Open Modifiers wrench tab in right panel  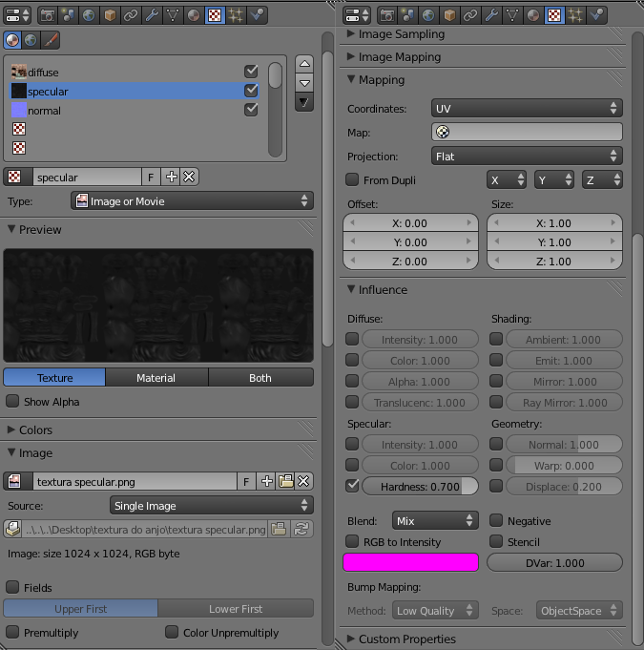tap(491, 16)
